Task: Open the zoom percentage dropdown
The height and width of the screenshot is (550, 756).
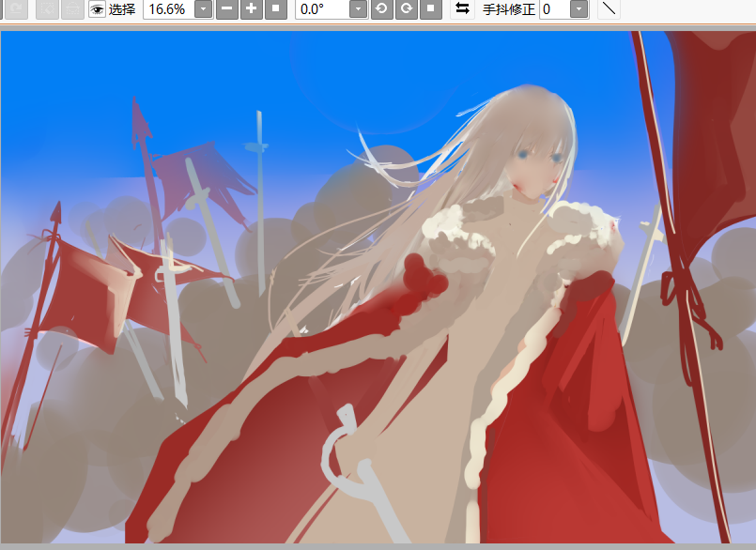Action: click(x=203, y=9)
